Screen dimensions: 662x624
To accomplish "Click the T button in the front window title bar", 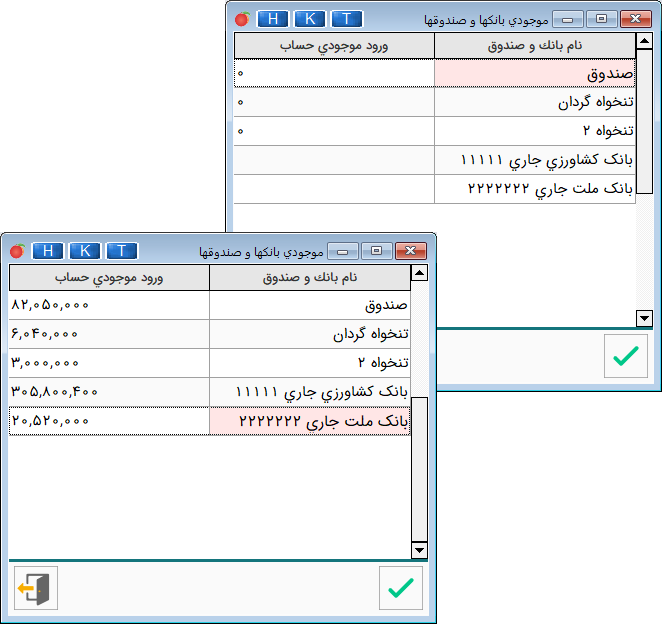I will [121, 250].
